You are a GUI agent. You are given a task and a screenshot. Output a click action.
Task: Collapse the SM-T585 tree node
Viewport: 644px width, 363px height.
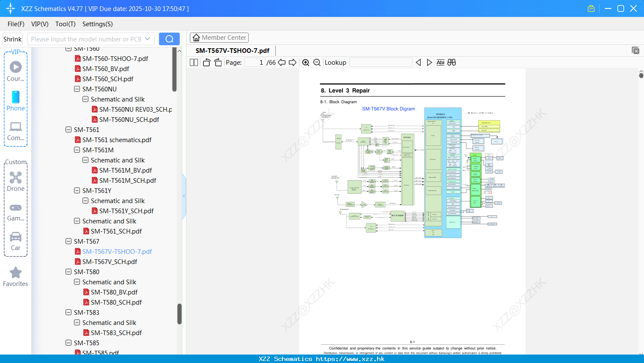69,343
